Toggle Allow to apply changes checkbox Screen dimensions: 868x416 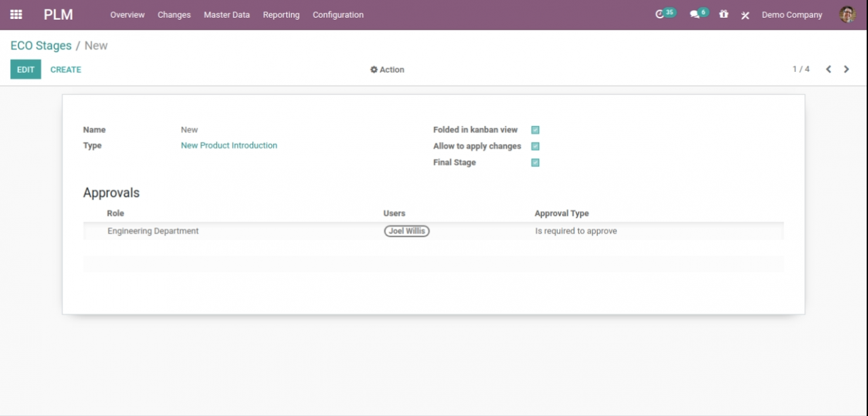click(x=535, y=146)
